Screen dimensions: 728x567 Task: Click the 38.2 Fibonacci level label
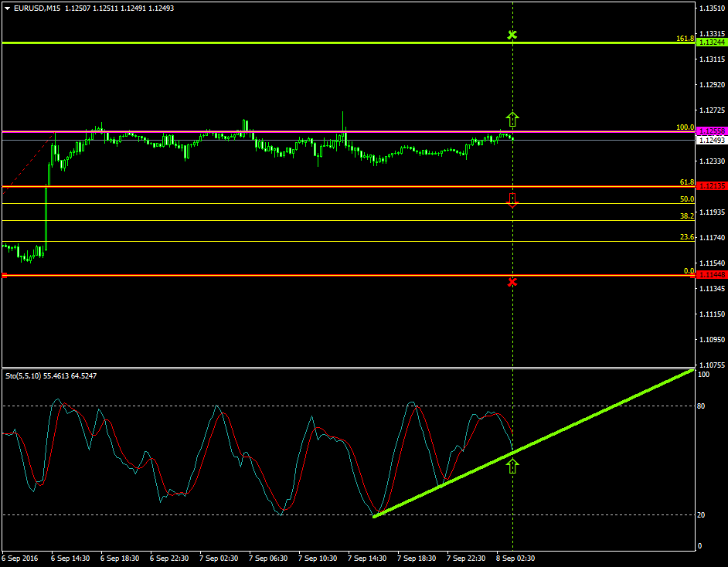click(x=686, y=216)
